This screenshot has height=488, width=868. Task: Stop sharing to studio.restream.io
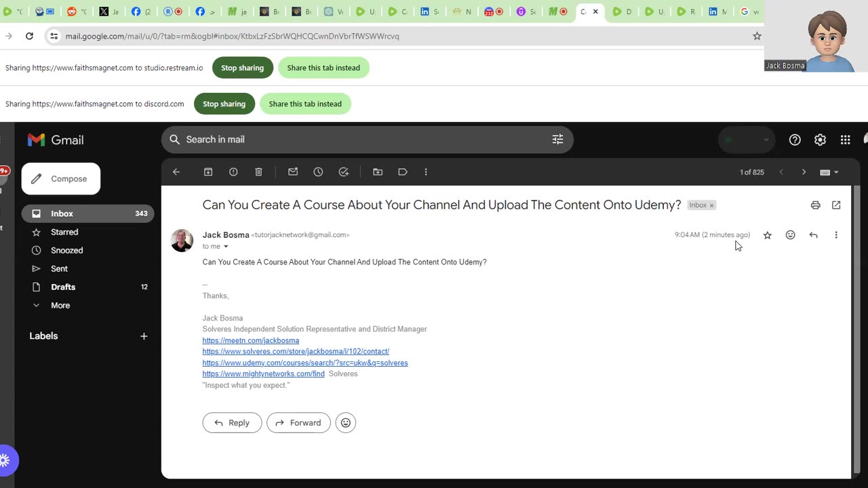coord(242,68)
